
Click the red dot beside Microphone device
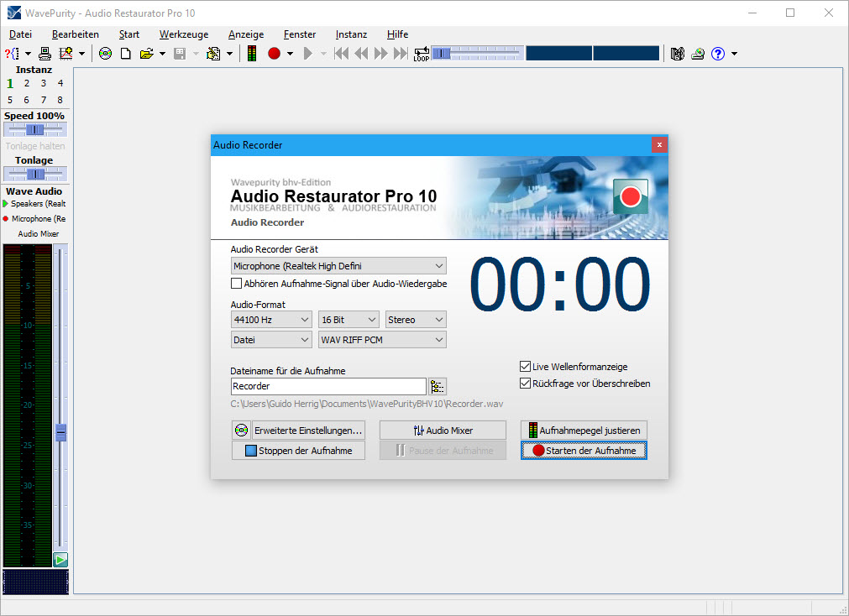(x=5, y=219)
